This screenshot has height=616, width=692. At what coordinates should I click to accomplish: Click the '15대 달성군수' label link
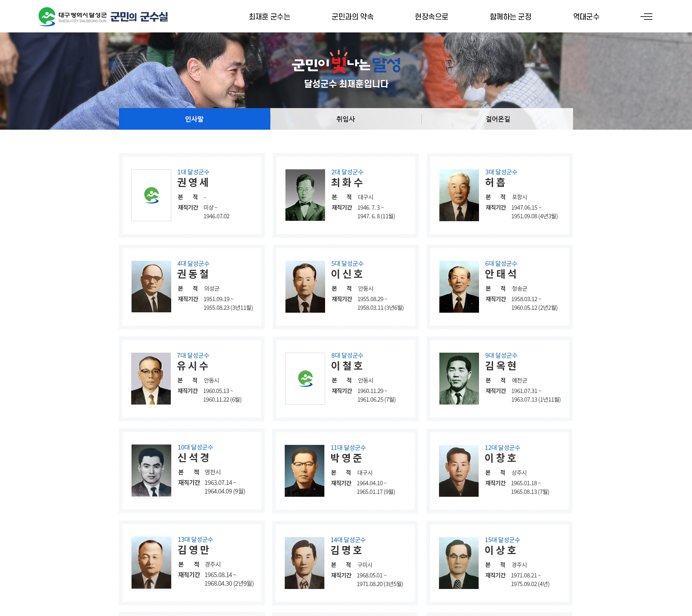tap(502, 540)
